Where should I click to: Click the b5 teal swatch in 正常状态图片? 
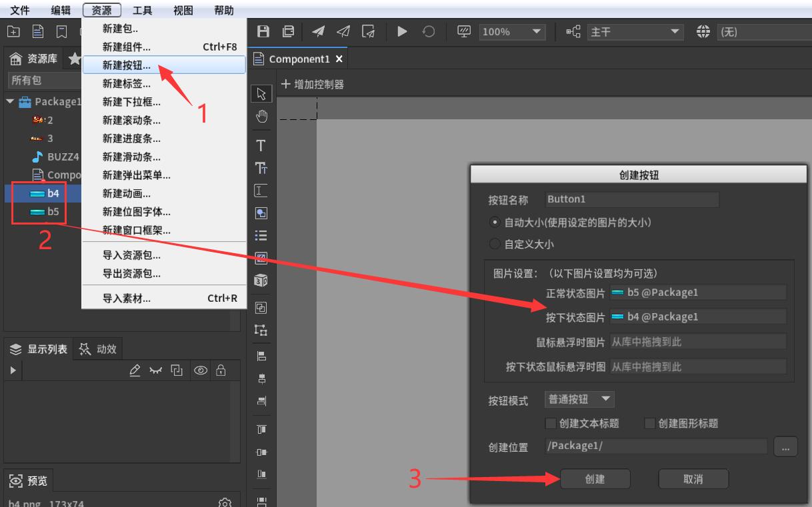tap(619, 292)
